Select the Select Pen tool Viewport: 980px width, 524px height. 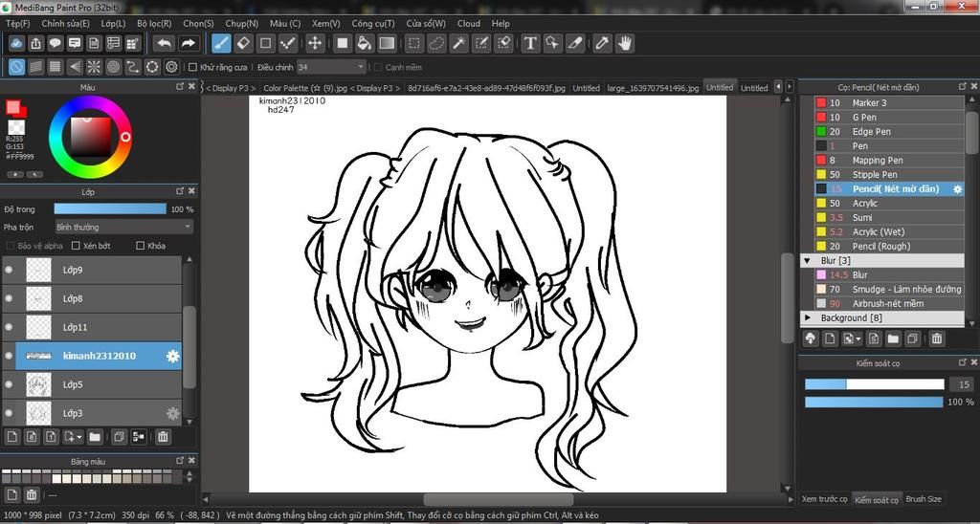[481, 43]
